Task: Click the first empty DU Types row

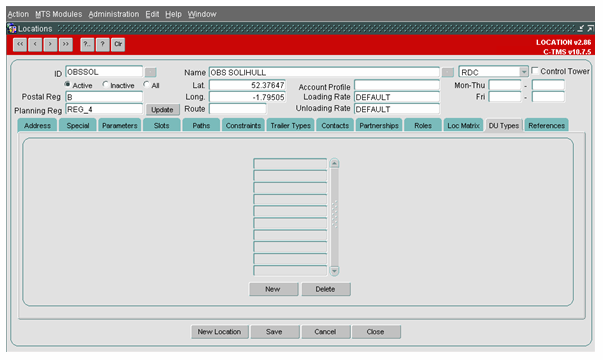Action: tap(290, 163)
